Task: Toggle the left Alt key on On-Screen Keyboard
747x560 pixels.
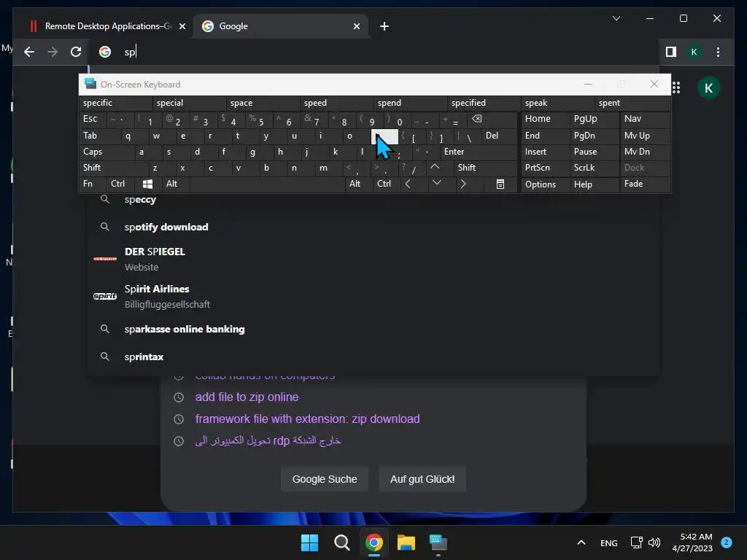Action: pos(175,184)
